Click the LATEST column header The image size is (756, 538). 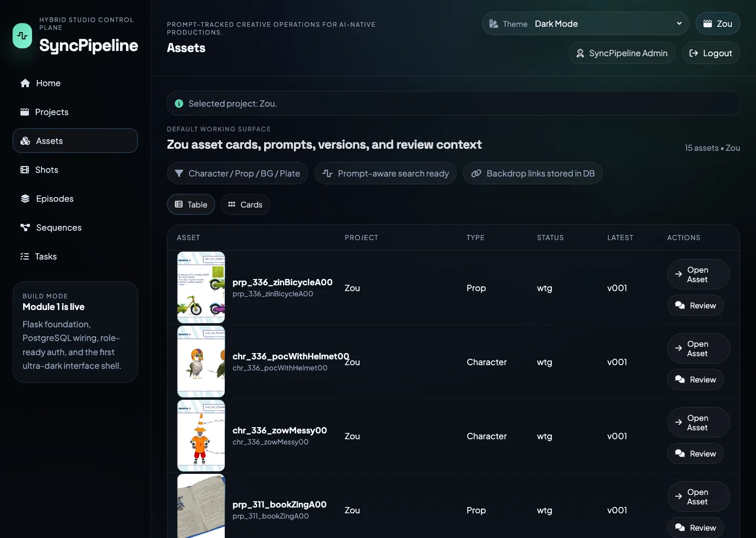620,237
